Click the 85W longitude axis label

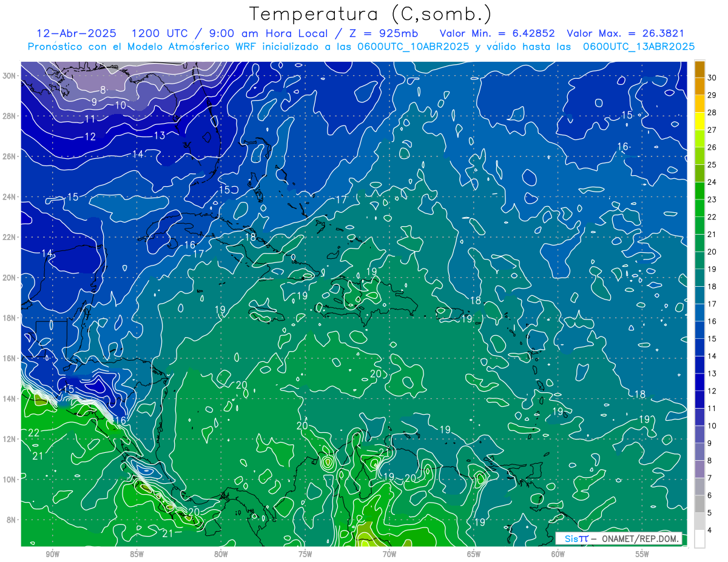pyautogui.click(x=136, y=554)
